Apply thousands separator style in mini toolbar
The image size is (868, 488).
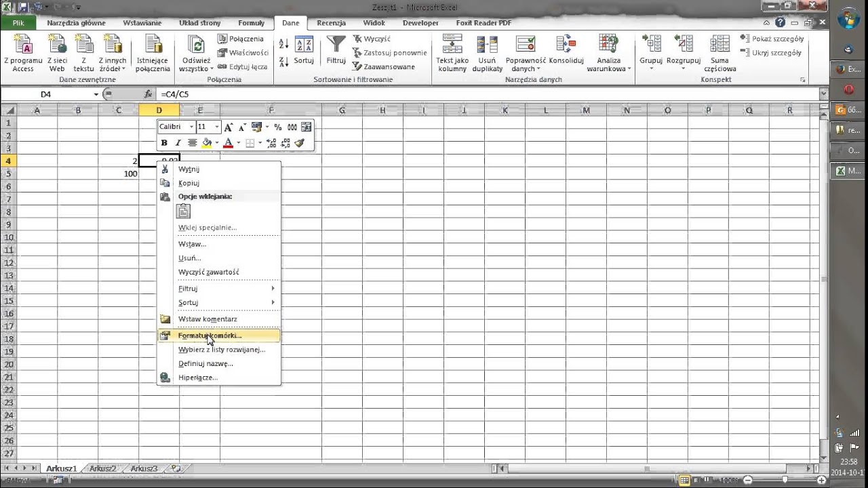[292, 127]
